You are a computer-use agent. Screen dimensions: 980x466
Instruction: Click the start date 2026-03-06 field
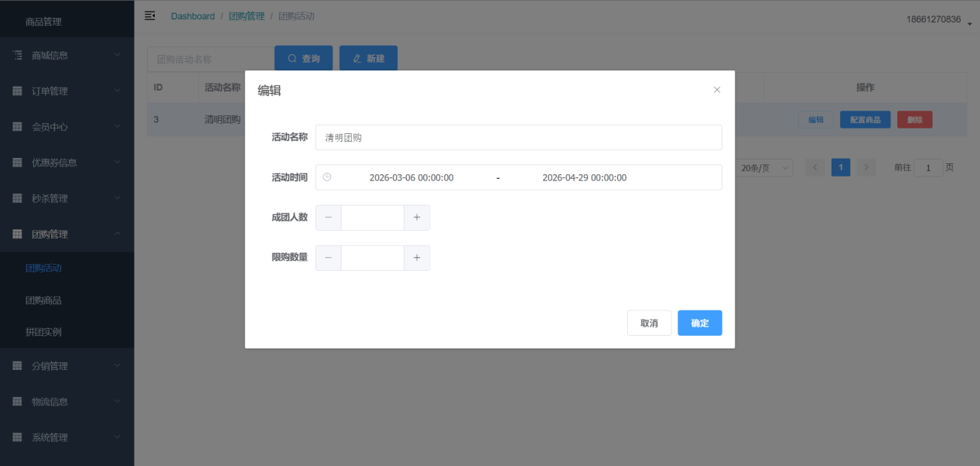[411, 177]
